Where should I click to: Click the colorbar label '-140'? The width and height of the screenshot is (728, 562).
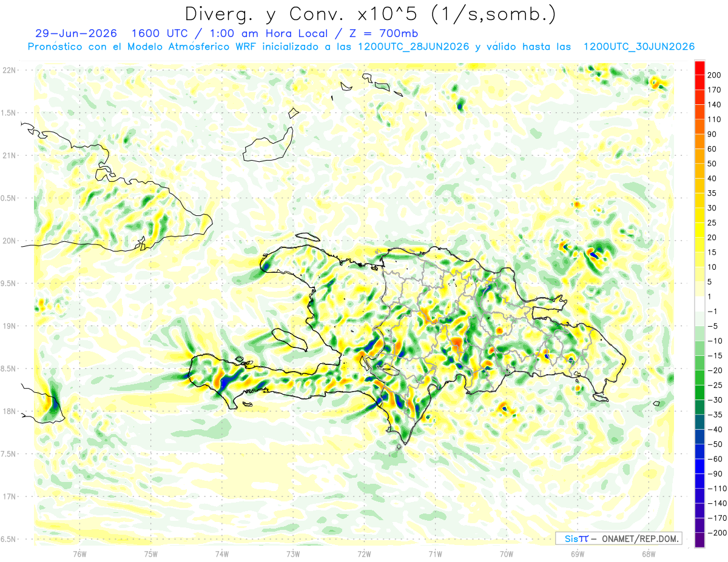pyautogui.click(x=717, y=503)
